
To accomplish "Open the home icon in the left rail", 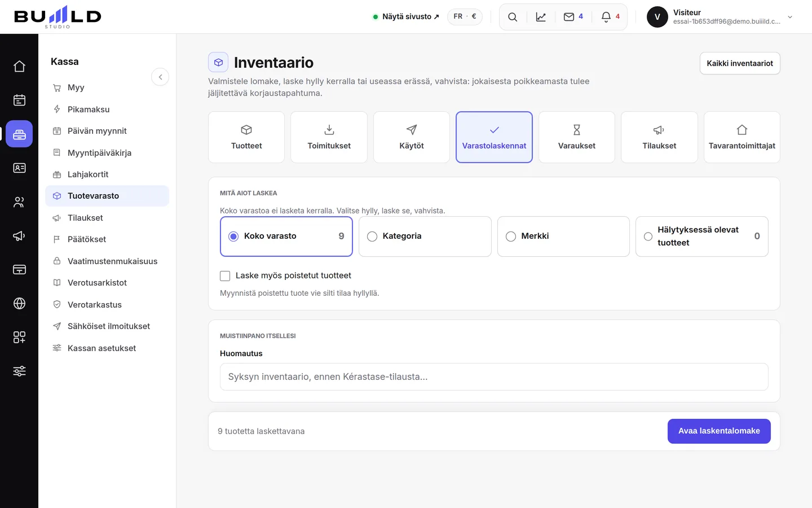I will click(19, 67).
